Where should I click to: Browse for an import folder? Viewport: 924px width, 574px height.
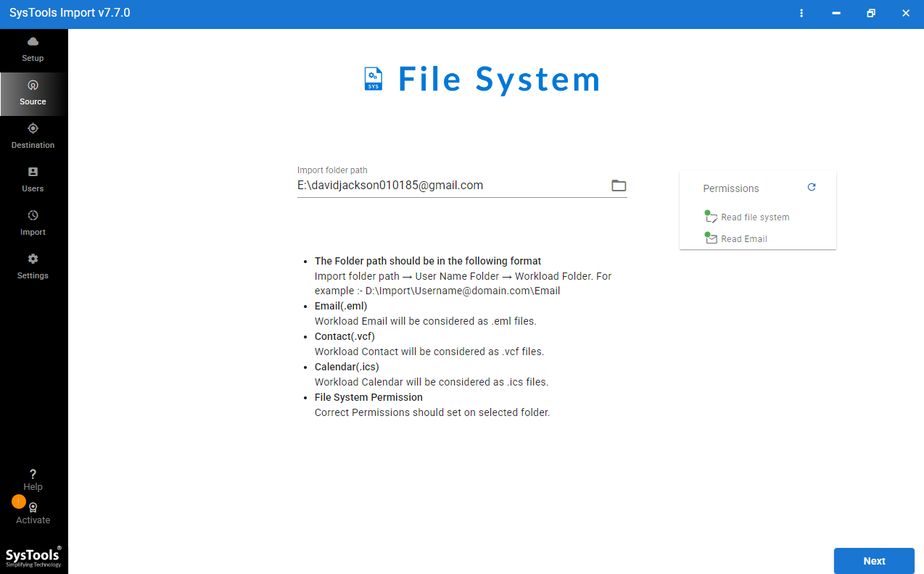[x=619, y=186]
